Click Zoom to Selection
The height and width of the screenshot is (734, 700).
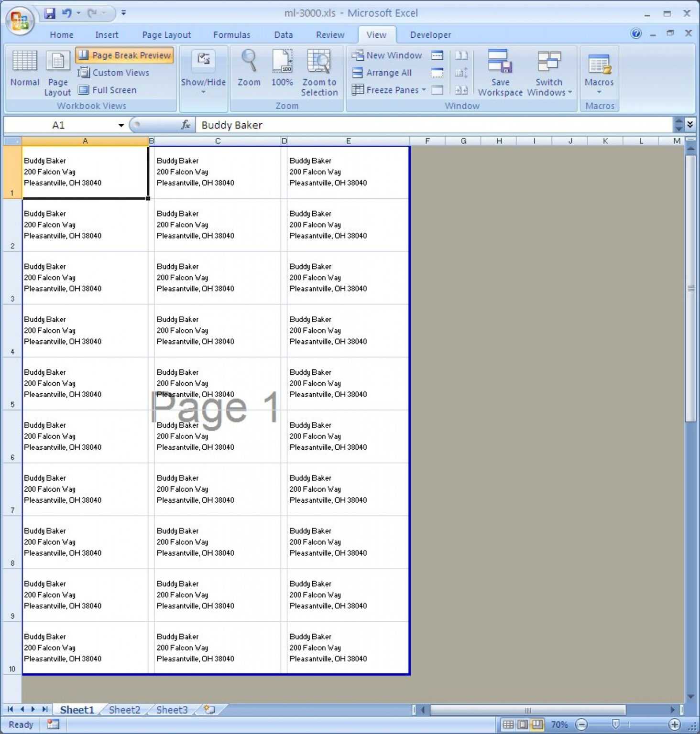point(319,73)
